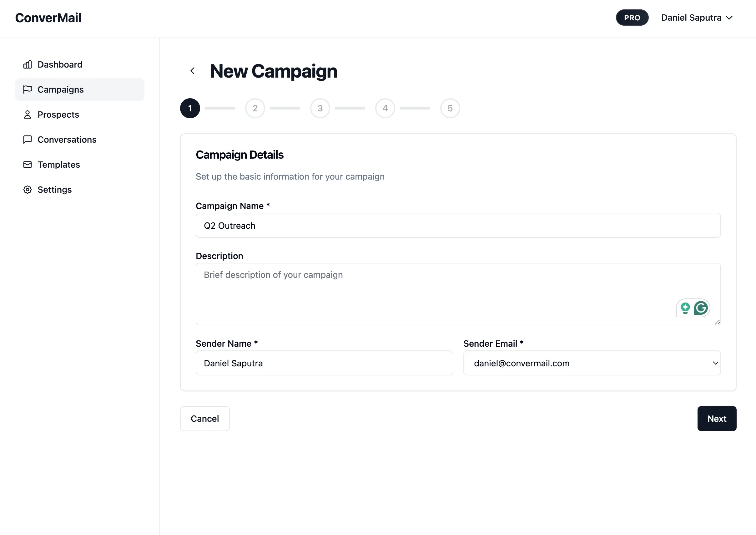
Task: Click the Campaigns flag icon
Action: 28,89
